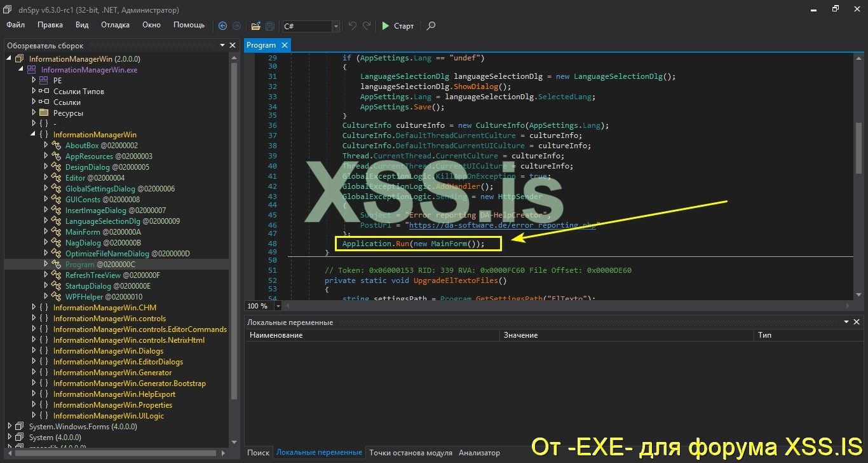868x463 pixels.
Task: Select the AppResources class icon
Action: coord(57,156)
